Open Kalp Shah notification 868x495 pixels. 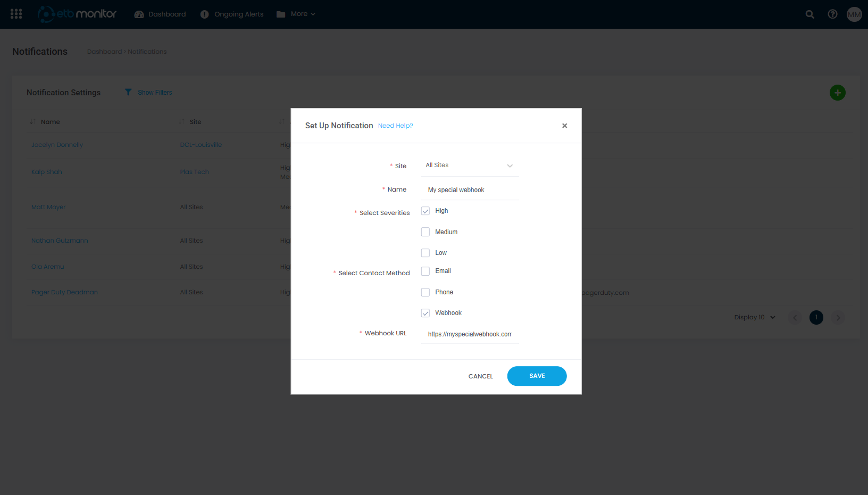(46, 172)
